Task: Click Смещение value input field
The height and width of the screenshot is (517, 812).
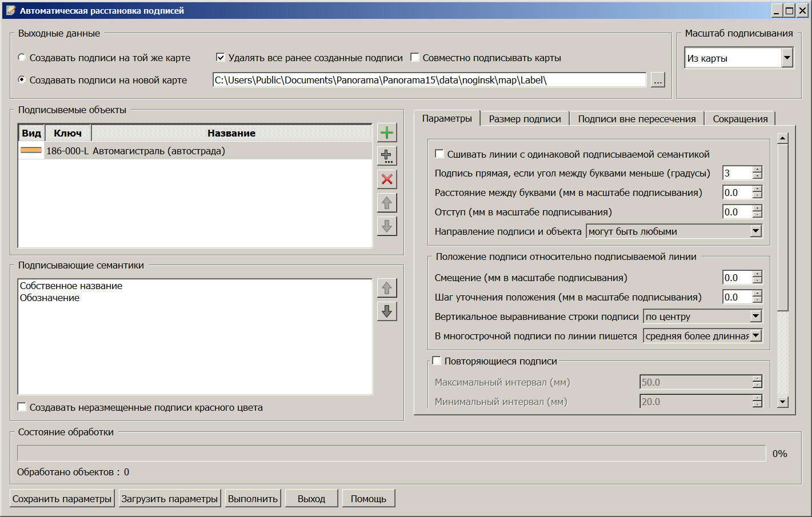Action: pyautogui.click(x=737, y=278)
